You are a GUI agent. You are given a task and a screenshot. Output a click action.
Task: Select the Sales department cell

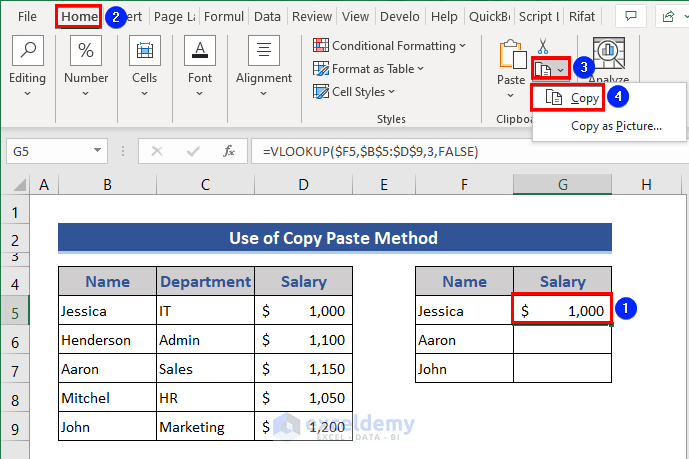pos(206,369)
